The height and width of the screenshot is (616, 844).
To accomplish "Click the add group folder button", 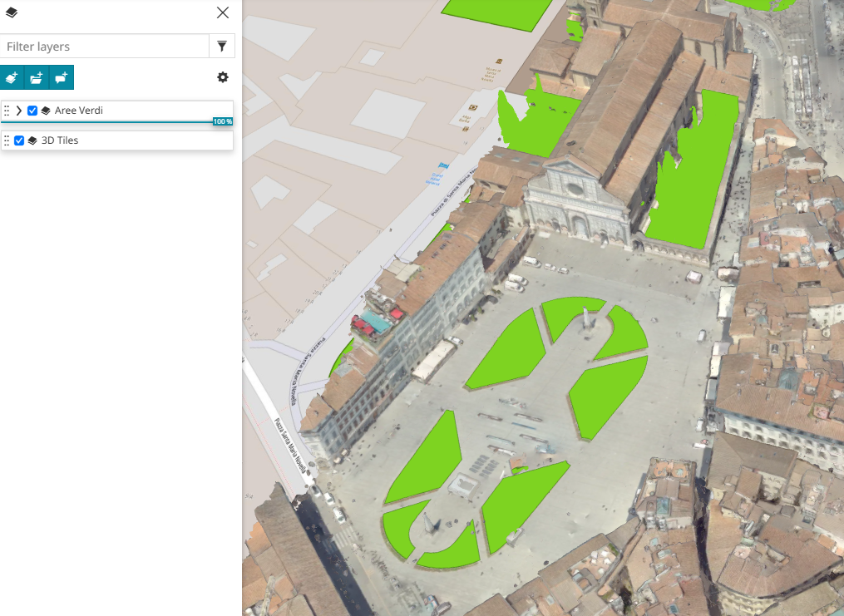I will click(x=37, y=77).
